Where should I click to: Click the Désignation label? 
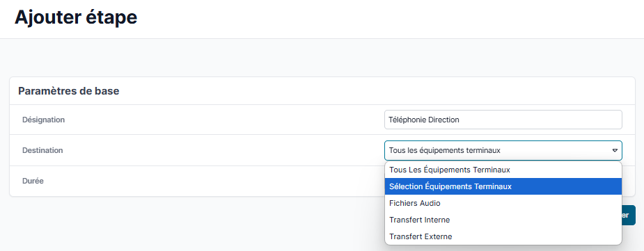coord(43,120)
